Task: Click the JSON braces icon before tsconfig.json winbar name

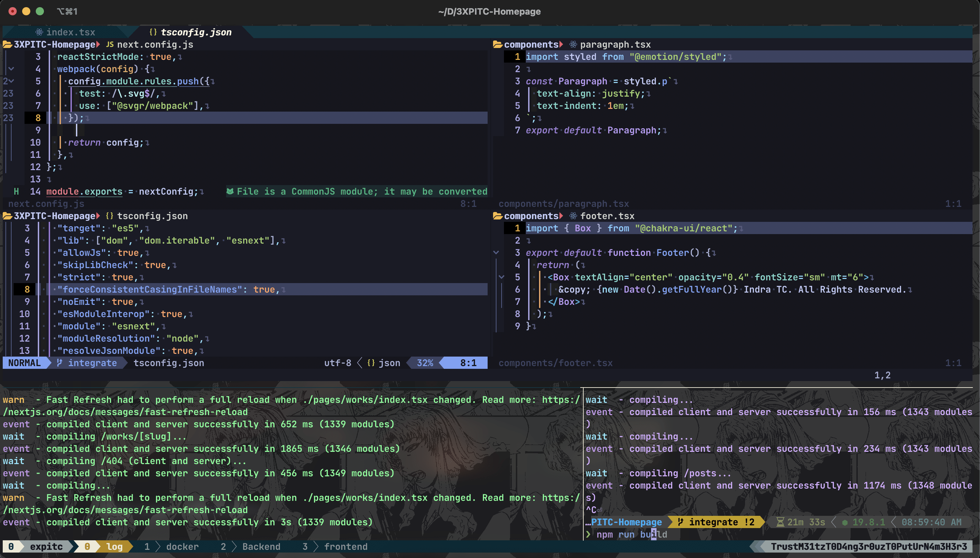Action: (110, 216)
